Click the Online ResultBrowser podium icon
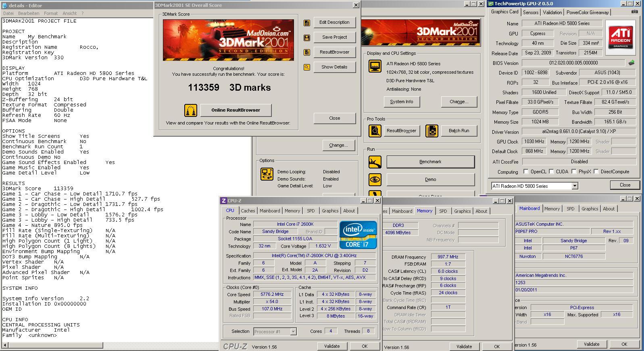Screen dimensions: 644x351 tap(191, 110)
